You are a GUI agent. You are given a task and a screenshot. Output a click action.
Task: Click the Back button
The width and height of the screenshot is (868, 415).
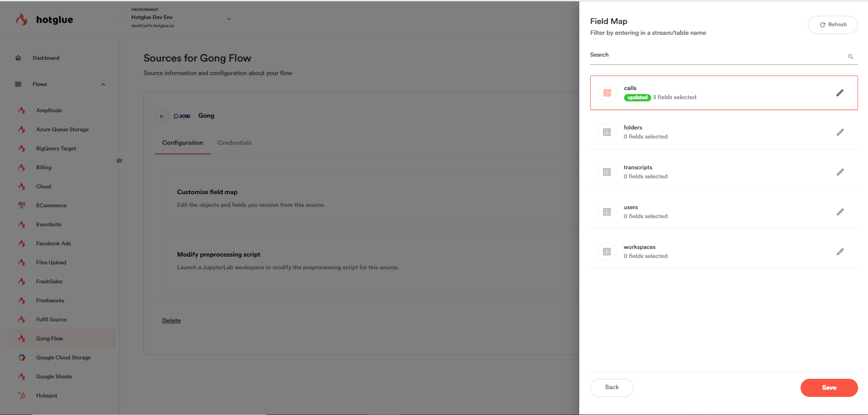tap(612, 388)
